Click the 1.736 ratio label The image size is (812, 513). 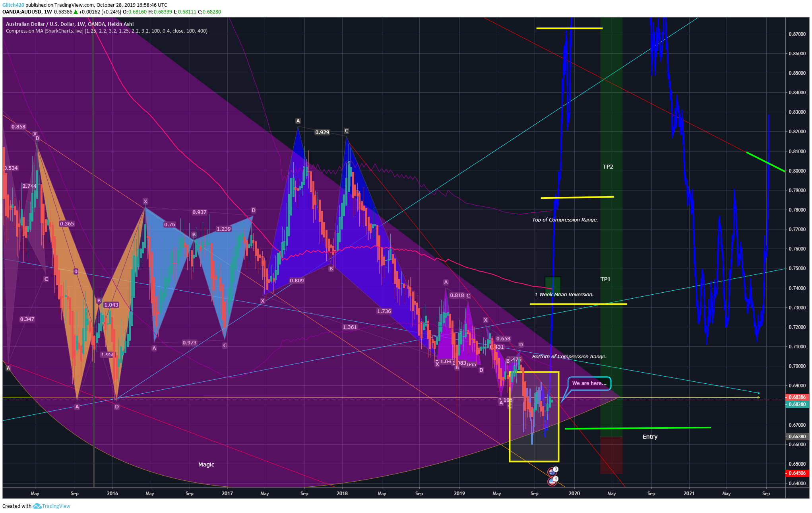point(384,311)
